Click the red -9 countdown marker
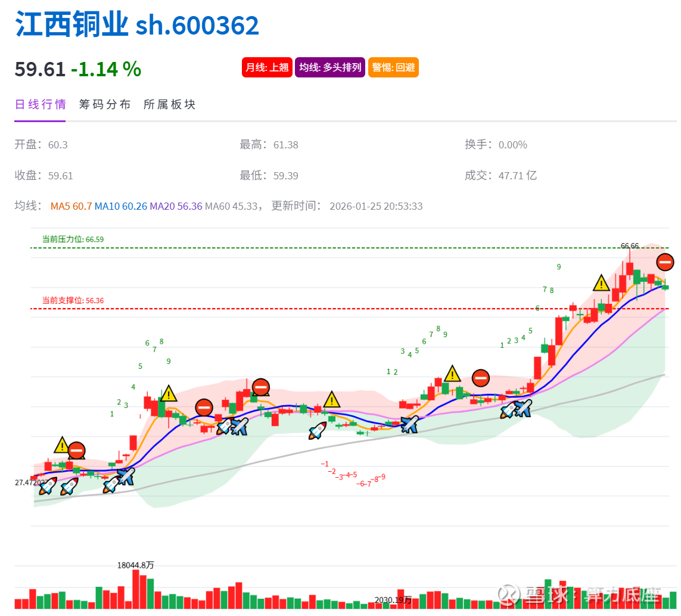681x616 pixels. tap(381, 477)
